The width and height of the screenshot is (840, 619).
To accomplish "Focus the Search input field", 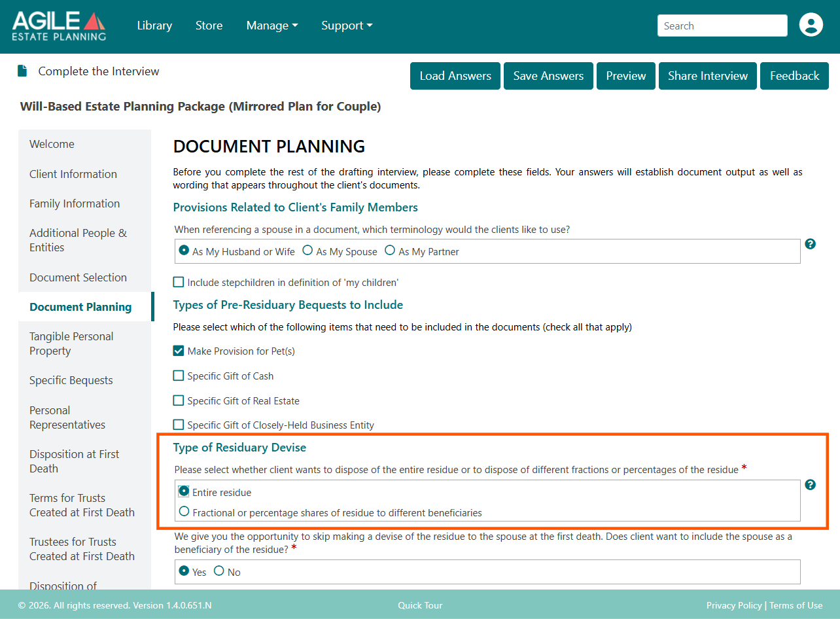I will [x=722, y=26].
